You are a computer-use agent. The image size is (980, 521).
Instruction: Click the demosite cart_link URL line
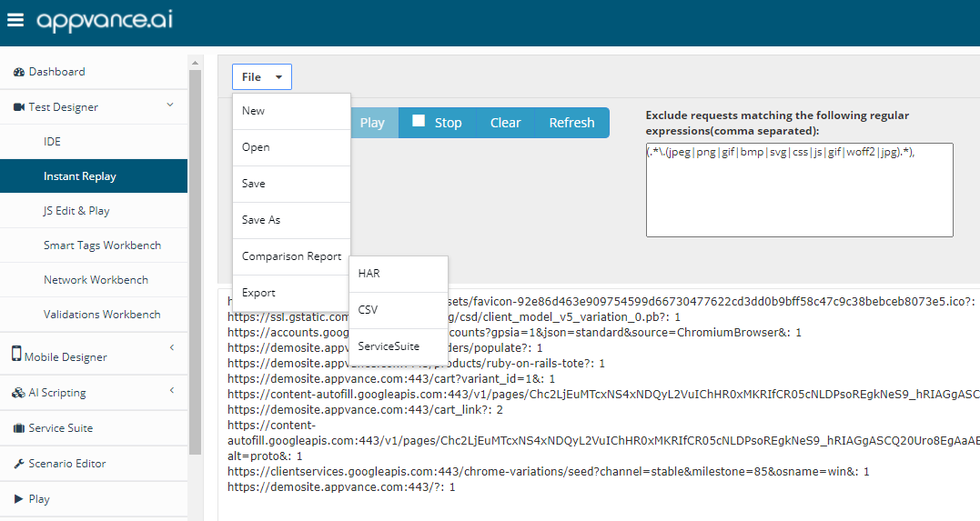point(365,410)
